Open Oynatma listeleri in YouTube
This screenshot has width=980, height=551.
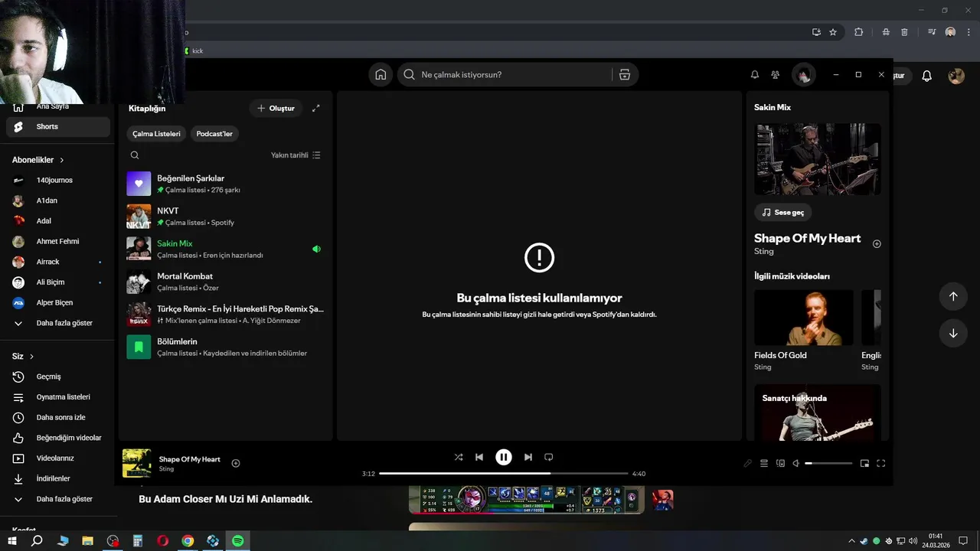point(58,397)
